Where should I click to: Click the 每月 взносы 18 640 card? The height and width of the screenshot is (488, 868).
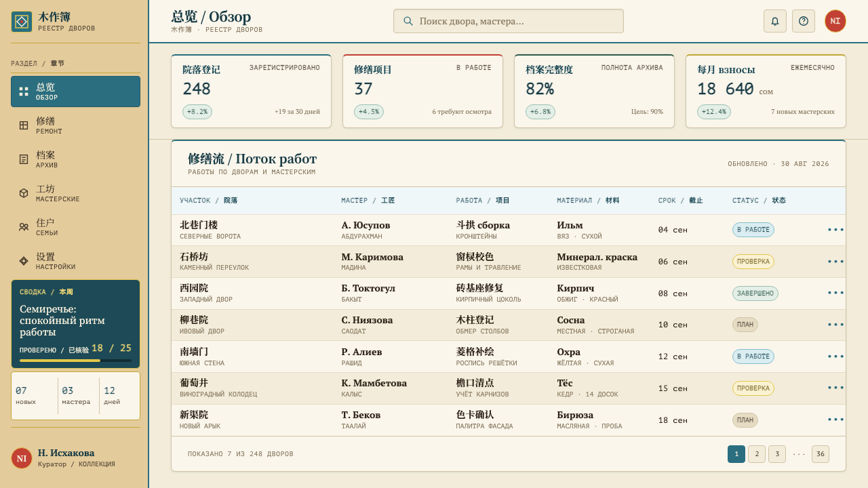point(766,91)
